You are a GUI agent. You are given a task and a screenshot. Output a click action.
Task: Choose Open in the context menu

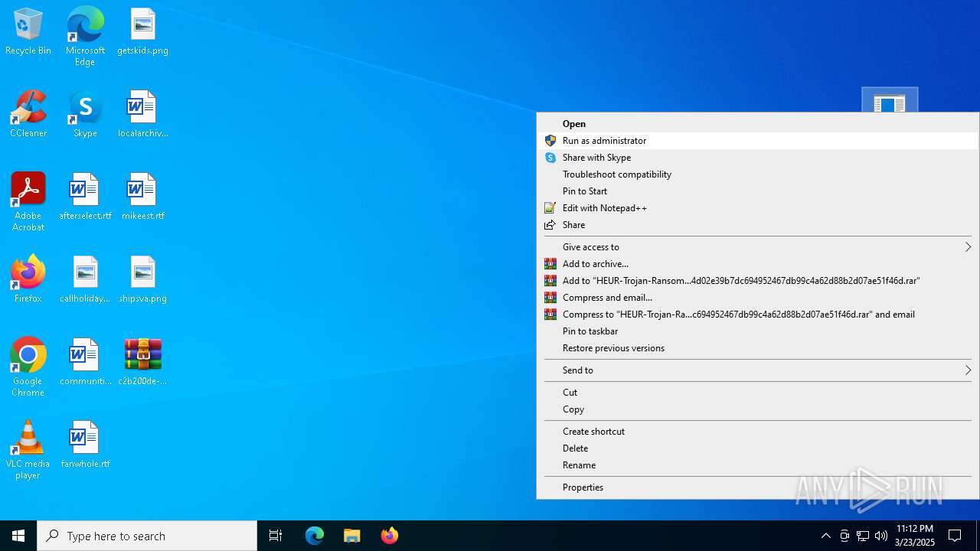pos(757,124)
